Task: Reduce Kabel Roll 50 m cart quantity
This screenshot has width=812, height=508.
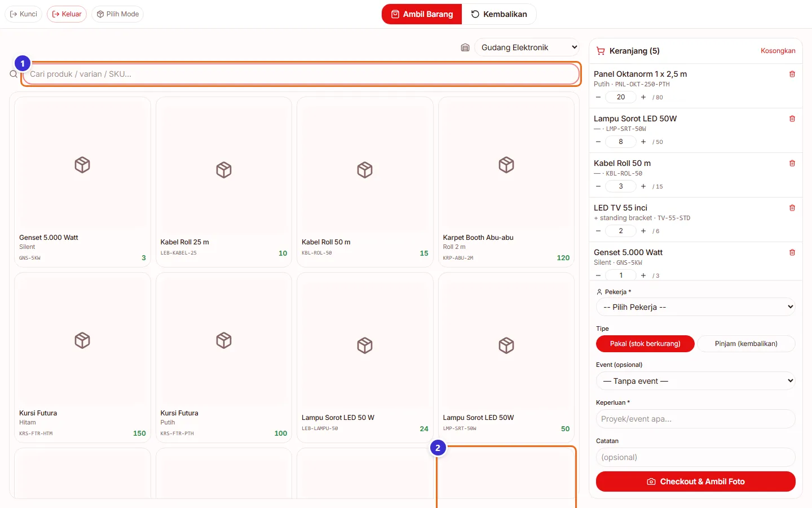Action: [x=598, y=186]
